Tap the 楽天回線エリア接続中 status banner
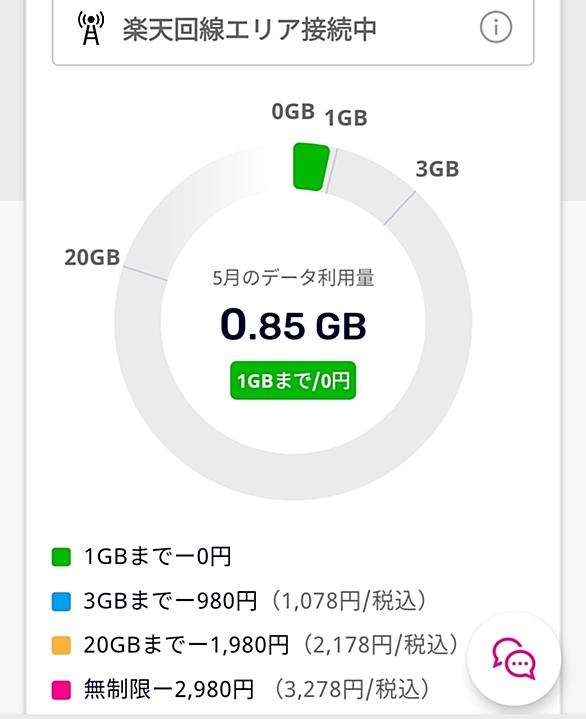 (293, 29)
